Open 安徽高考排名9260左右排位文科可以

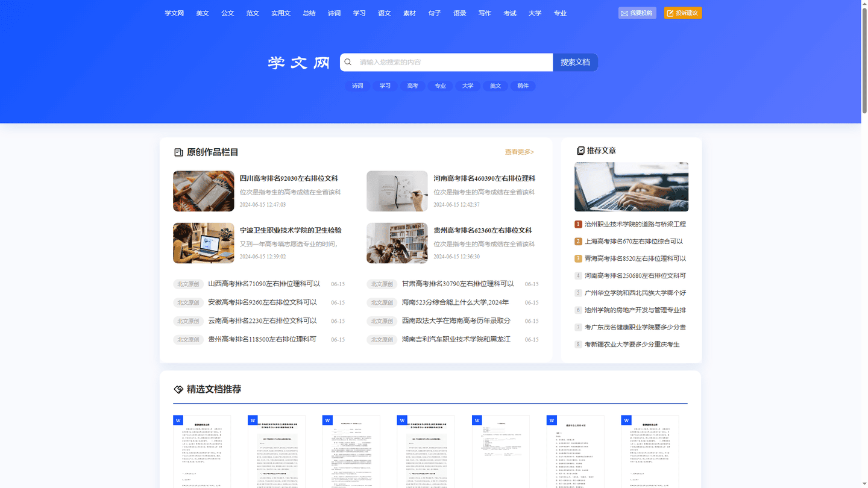(262, 302)
